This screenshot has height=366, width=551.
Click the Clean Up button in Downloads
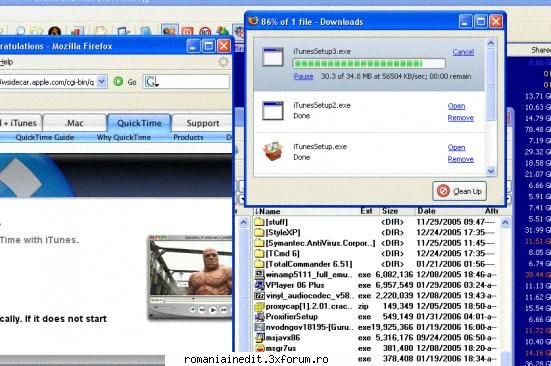(460, 191)
